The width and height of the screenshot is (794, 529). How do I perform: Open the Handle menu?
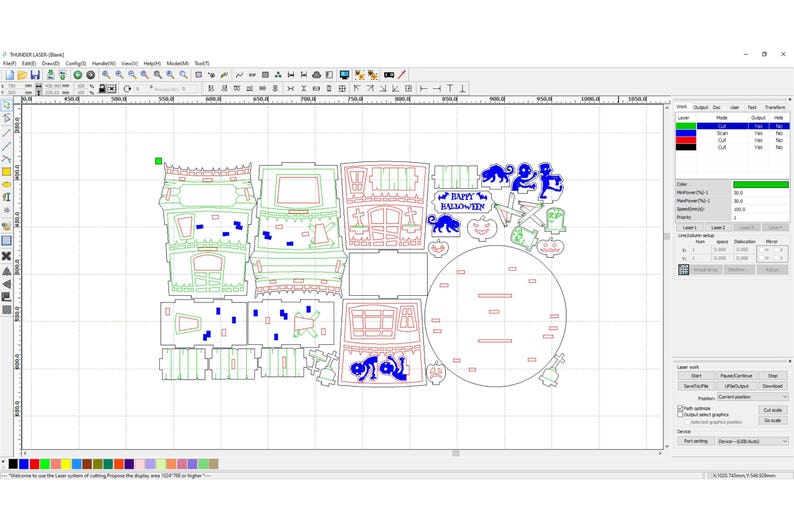[103, 63]
